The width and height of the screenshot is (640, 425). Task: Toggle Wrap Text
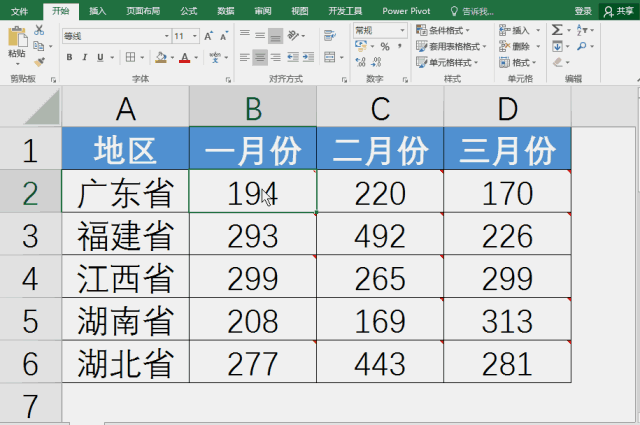[329, 36]
